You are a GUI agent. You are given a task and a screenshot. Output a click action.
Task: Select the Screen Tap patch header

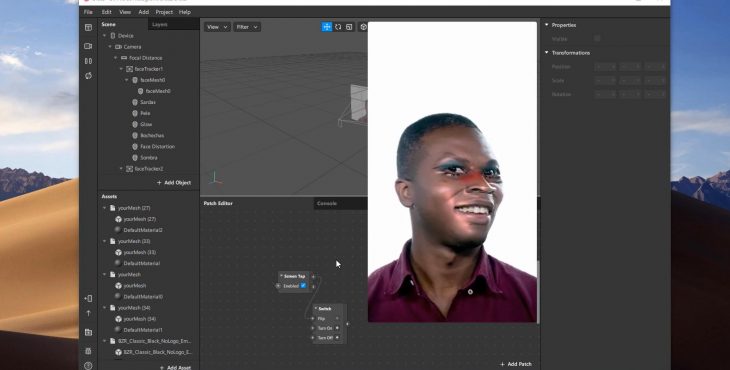point(294,276)
